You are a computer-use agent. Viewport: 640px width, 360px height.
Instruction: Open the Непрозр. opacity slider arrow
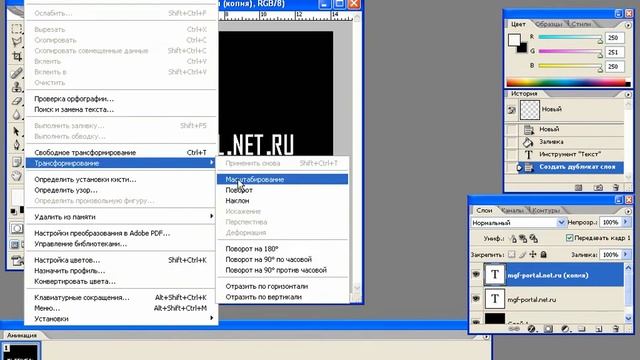click(625, 222)
